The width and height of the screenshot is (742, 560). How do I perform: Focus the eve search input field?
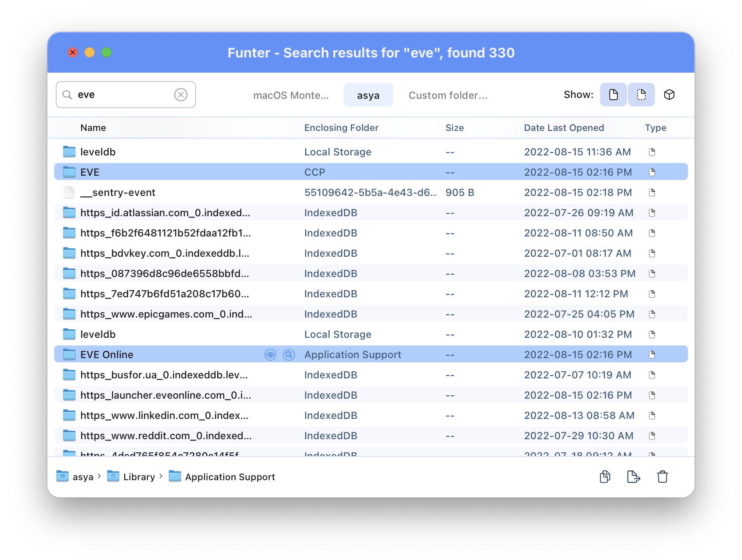125,95
